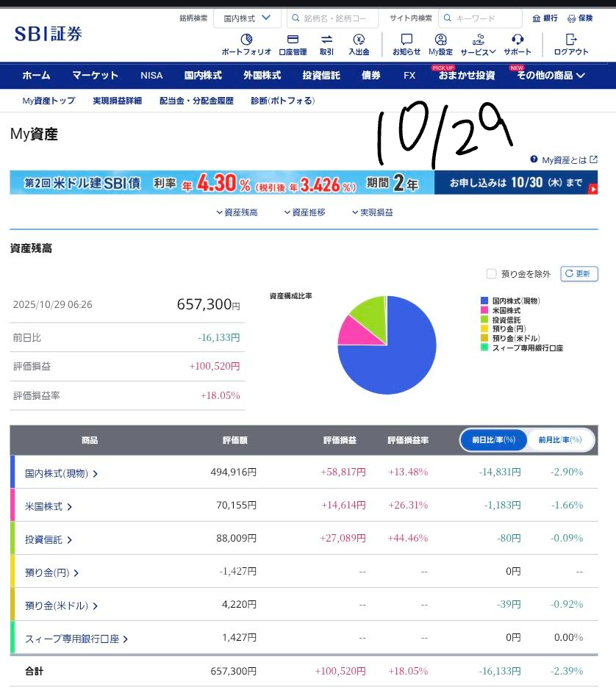The width and height of the screenshot is (616, 690).
Task: Click the 入出金 deposit/withdrawal icon
Action: coord(359,40)
